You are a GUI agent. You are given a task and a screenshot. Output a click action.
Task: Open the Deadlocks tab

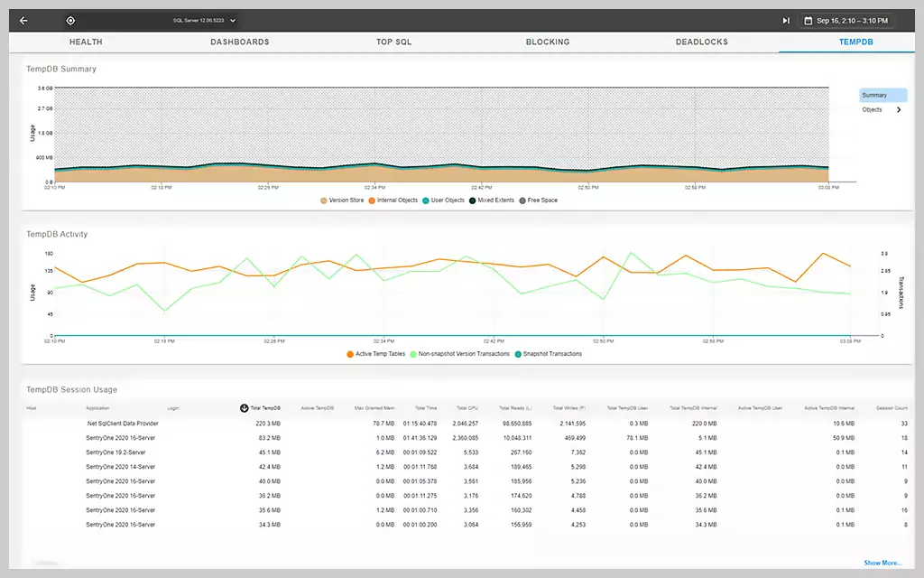(x=699, y=42)
